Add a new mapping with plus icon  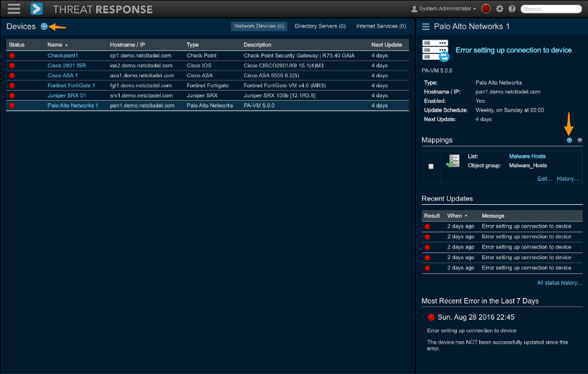point(569,140)
